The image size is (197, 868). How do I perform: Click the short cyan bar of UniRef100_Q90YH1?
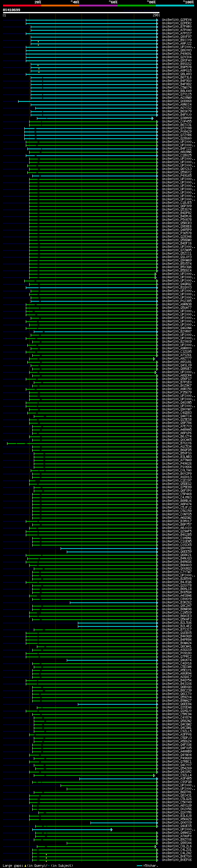click(109, 548)
